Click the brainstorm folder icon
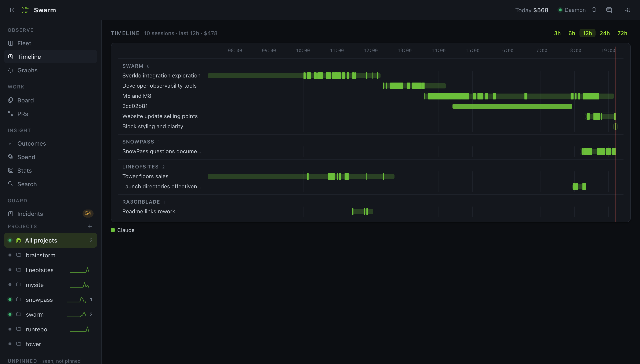 [x=18, y=255]
